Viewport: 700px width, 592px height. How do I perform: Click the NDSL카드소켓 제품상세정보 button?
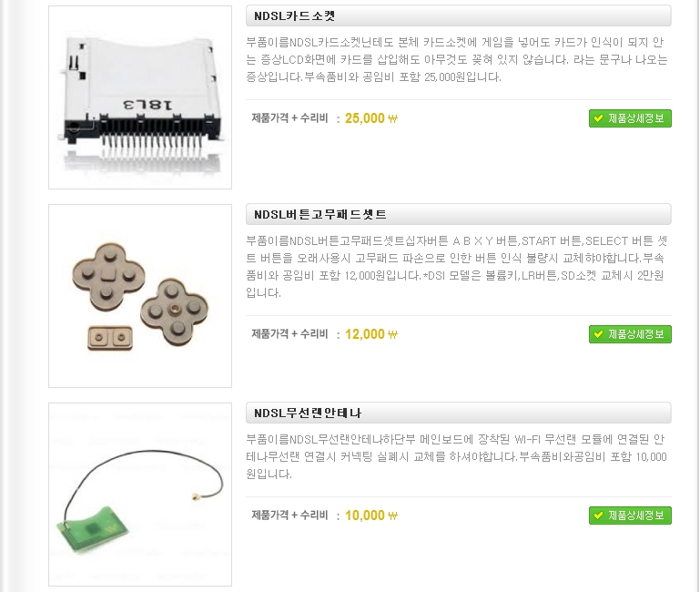coord(630,118)
